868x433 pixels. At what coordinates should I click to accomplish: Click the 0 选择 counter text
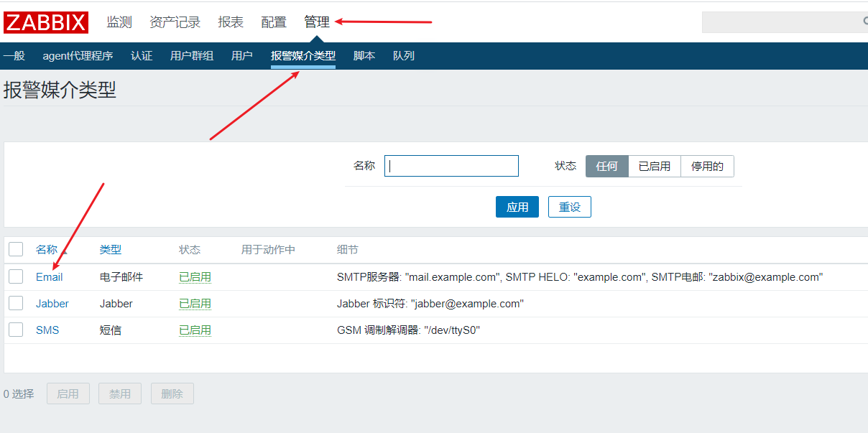pyautogui.click(x=19, y=394)
